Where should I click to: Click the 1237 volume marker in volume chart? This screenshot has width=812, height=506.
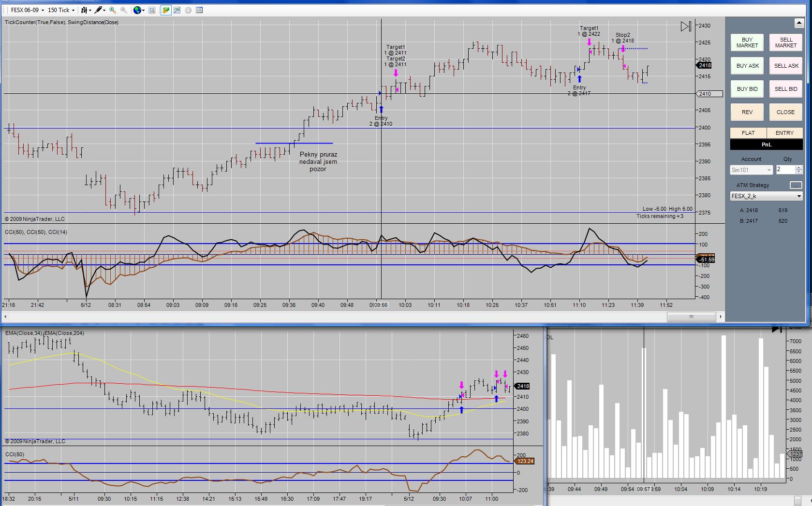795,454
